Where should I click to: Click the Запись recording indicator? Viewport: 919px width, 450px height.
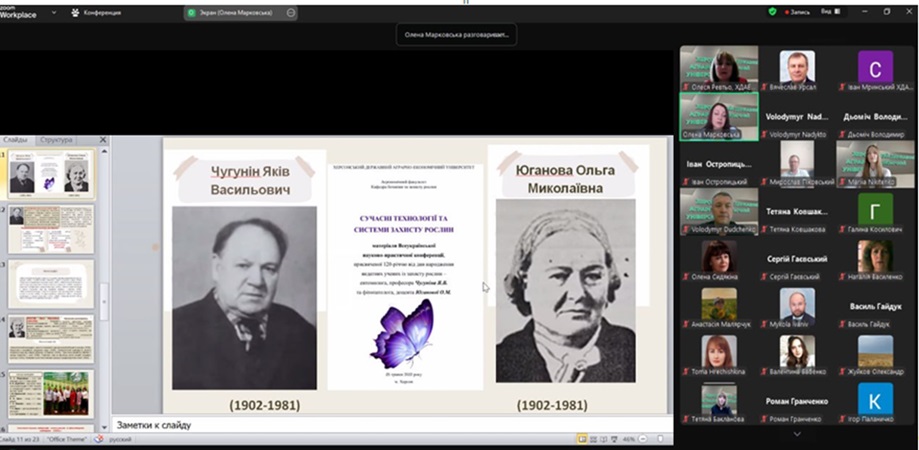tap(797, 12)
